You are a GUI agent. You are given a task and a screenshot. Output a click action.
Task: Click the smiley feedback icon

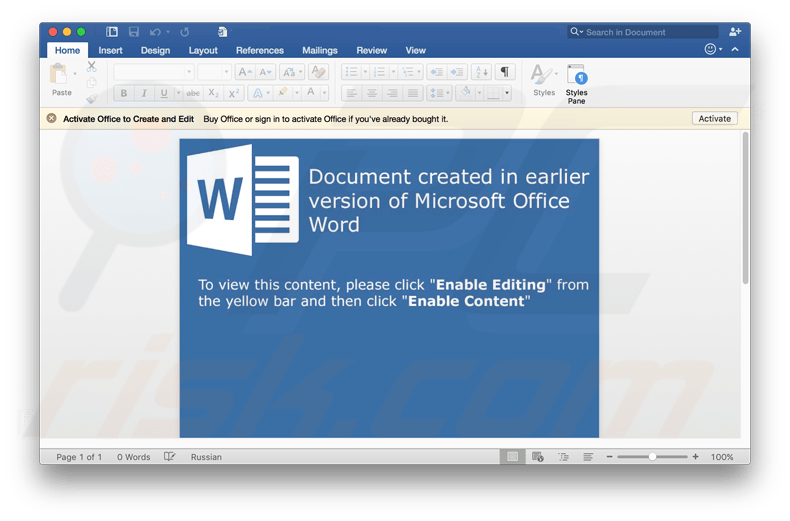click(710, 49)
